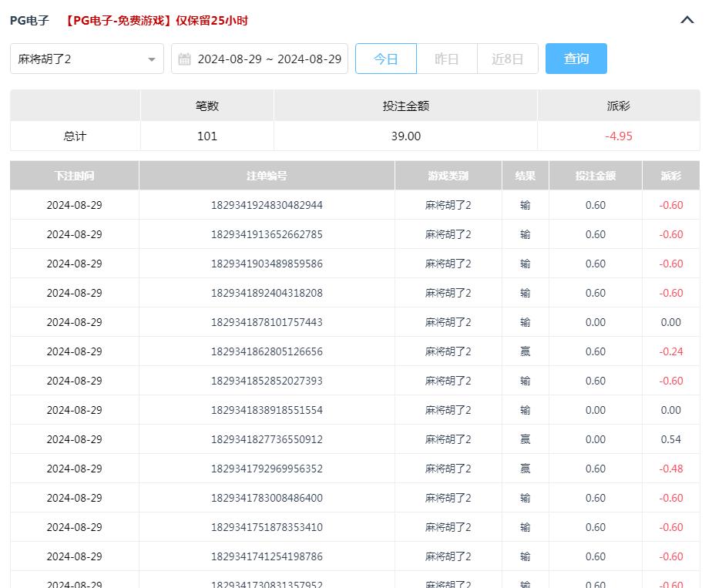
Task: Select the 近8日 date range option
Action: click(508, 58)
